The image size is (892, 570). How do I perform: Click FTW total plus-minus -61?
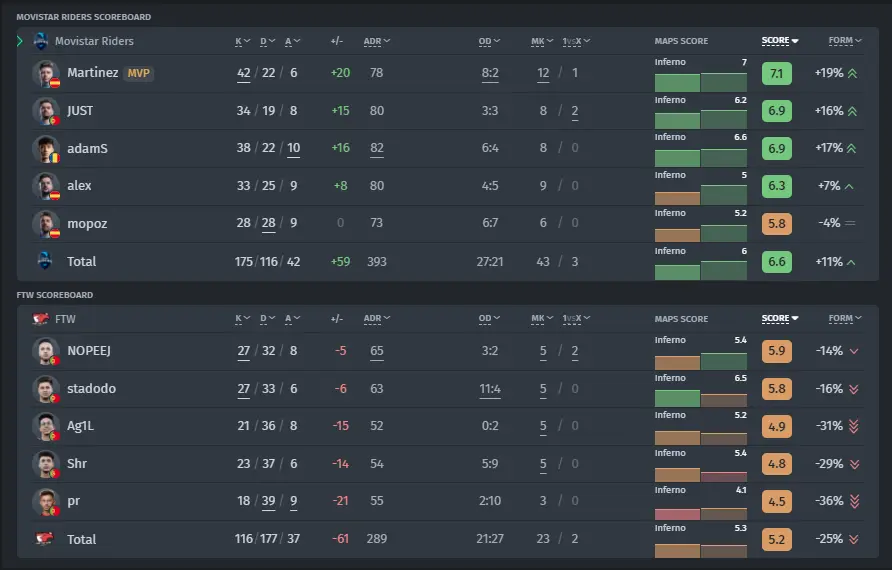pyautogui.click(x=340, y=539)
